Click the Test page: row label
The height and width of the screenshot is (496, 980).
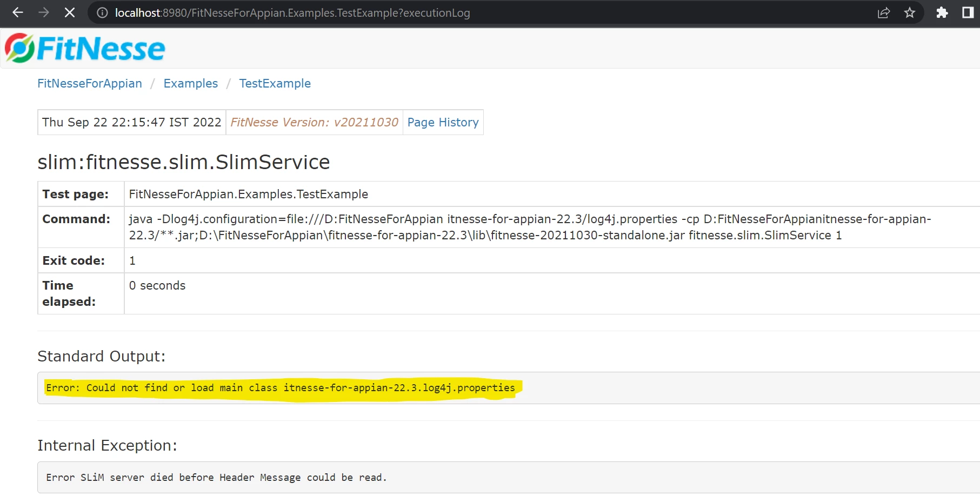click(76, 194)
